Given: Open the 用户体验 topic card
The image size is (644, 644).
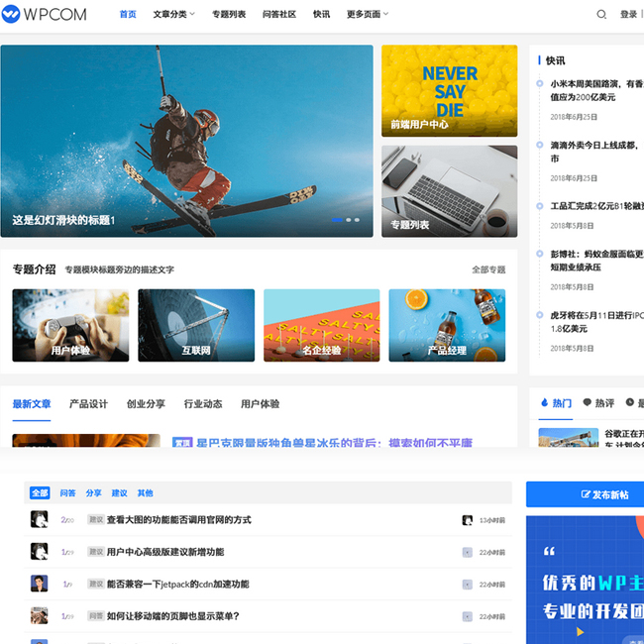Looking at the screenshot, I should click(x=70, y=325).
